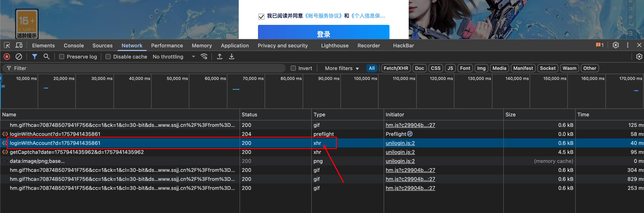Expand the More filters dropdown
This screenshot has width=644, height=213.
[x=342, y=68]
